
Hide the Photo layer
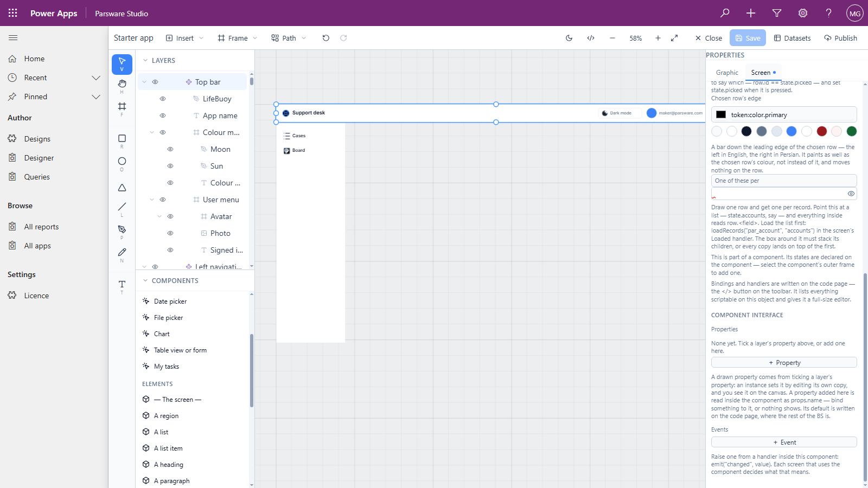[170, 233]
